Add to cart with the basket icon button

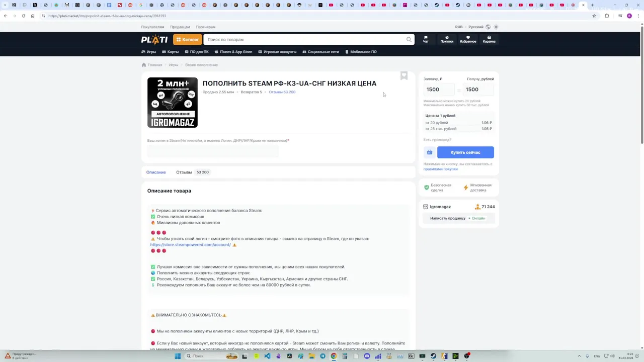point(429,152)
